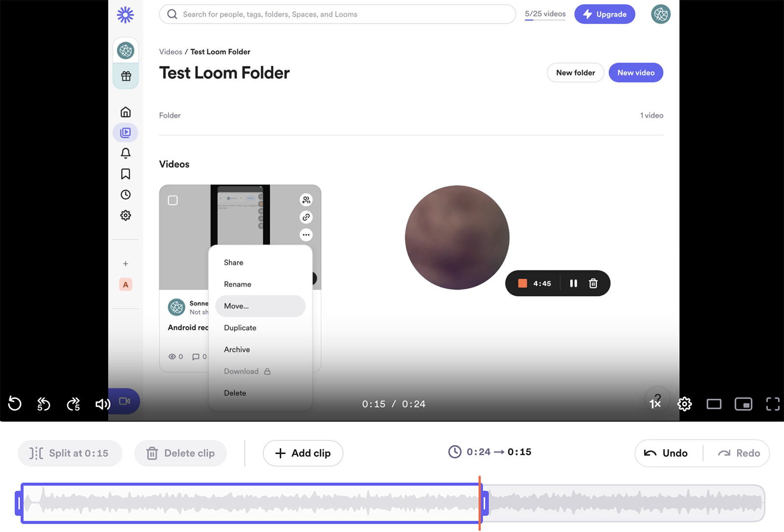Click the right trim handle of the clip
784x532 pixels.
pyautogui.click(x=485, y=503)
